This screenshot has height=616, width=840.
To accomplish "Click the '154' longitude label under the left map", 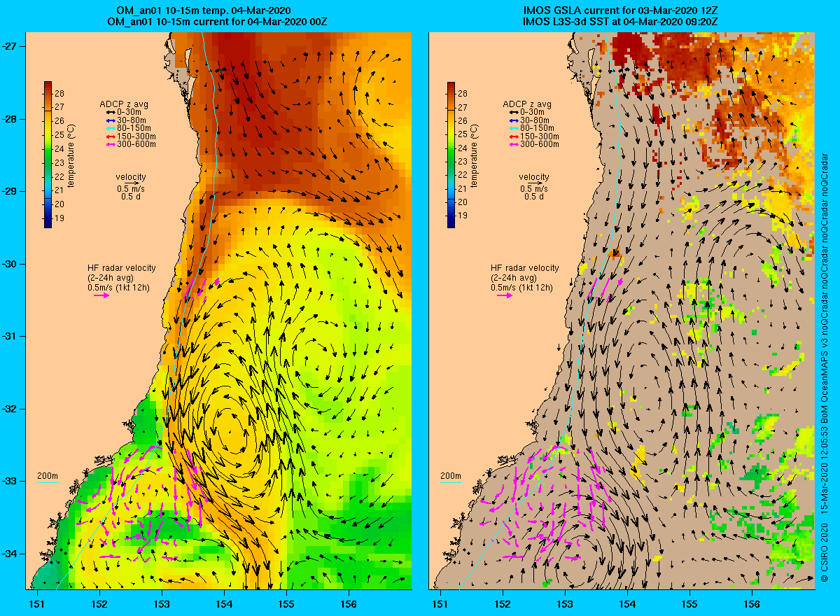I will tap(224, 603).
